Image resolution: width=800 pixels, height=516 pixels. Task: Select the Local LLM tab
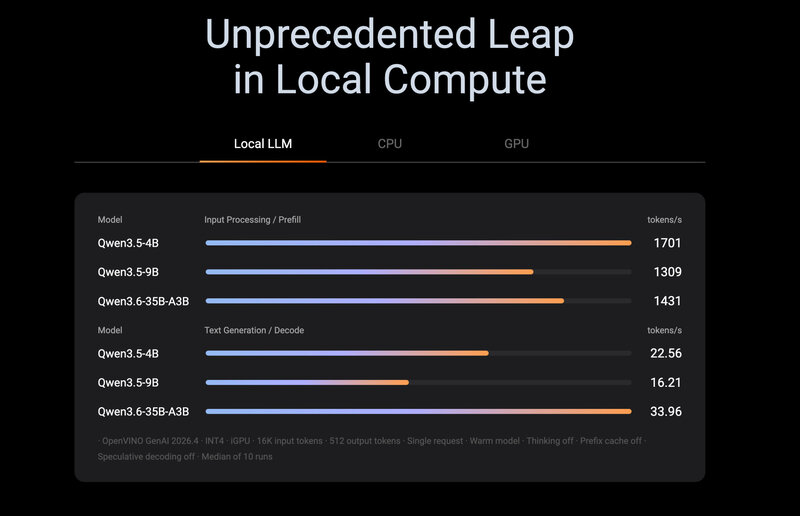coord(263,144)
